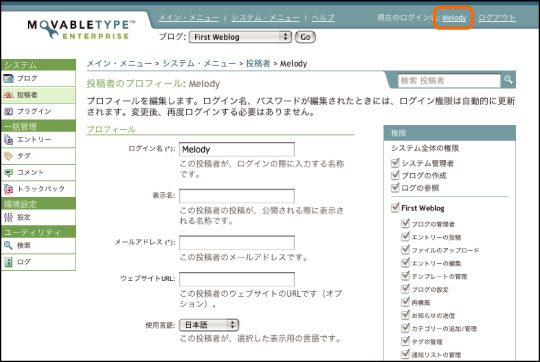Toggle the ブログの設定 checkbox
Viewport: 540px width, 362px height.
point(405,289)
